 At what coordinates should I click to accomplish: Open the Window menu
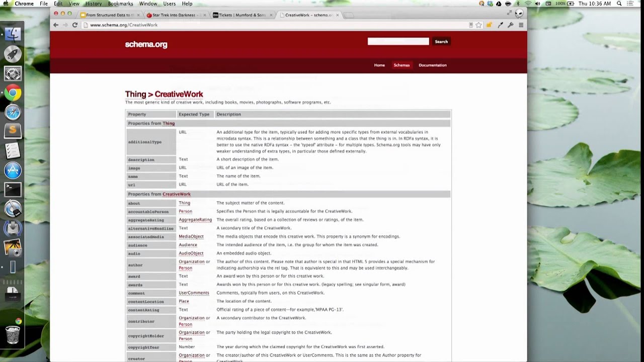point(148,4)
